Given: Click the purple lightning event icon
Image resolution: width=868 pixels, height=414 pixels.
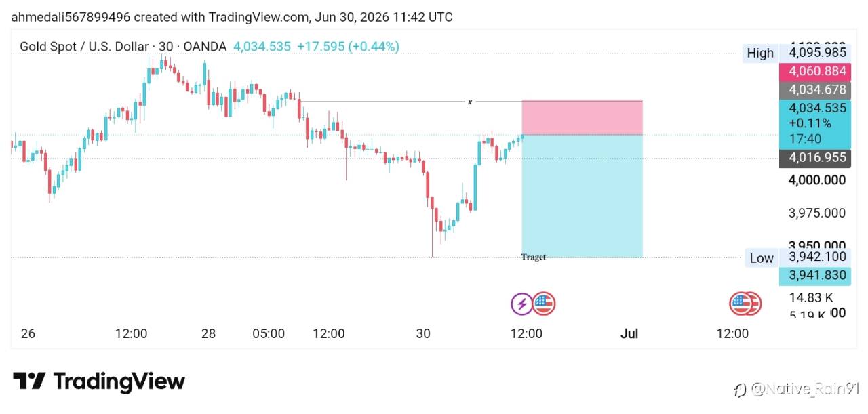Looking at the screenshot, I should coord(521,304).
